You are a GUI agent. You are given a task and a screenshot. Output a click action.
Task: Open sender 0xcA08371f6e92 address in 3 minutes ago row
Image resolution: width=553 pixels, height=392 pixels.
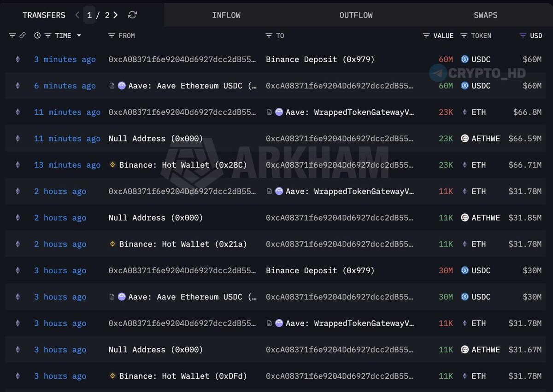(x=182, y=59)
